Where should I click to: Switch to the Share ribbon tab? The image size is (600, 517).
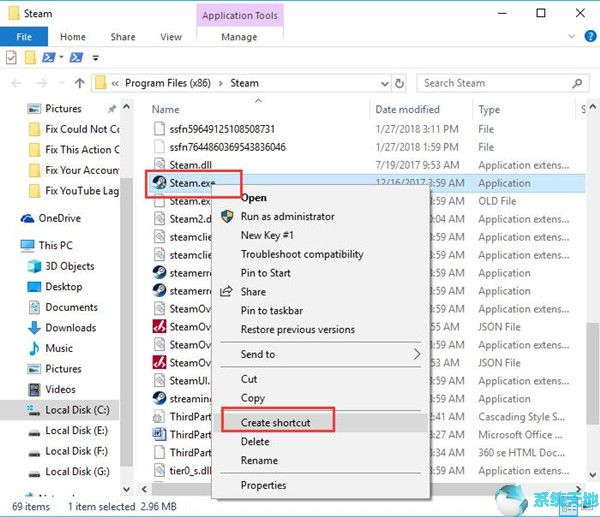[x=123, y=37]
